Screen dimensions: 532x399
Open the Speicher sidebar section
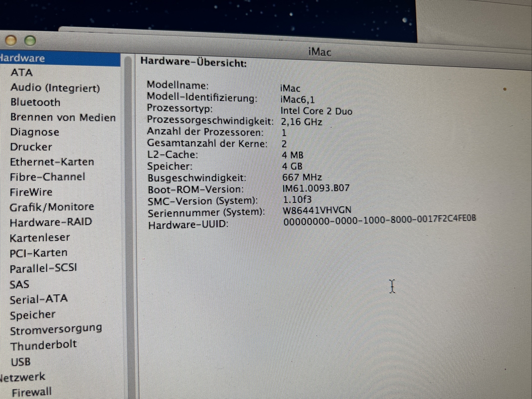(33, 315)
